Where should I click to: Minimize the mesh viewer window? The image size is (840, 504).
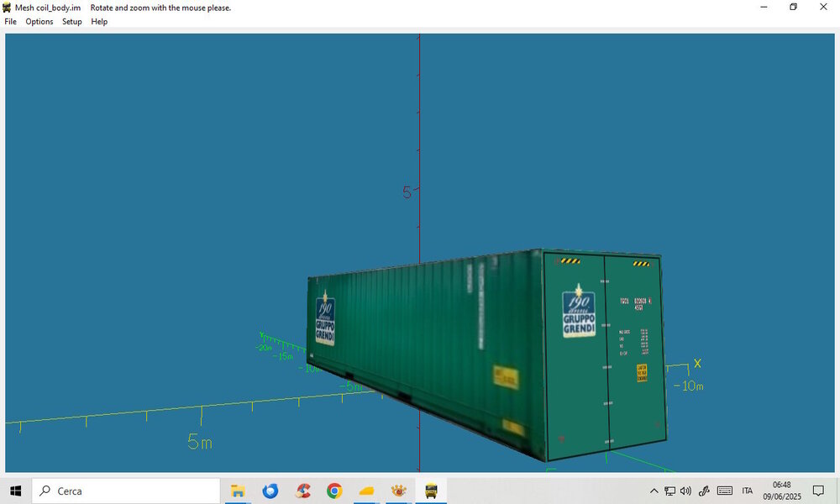point(764,7)
